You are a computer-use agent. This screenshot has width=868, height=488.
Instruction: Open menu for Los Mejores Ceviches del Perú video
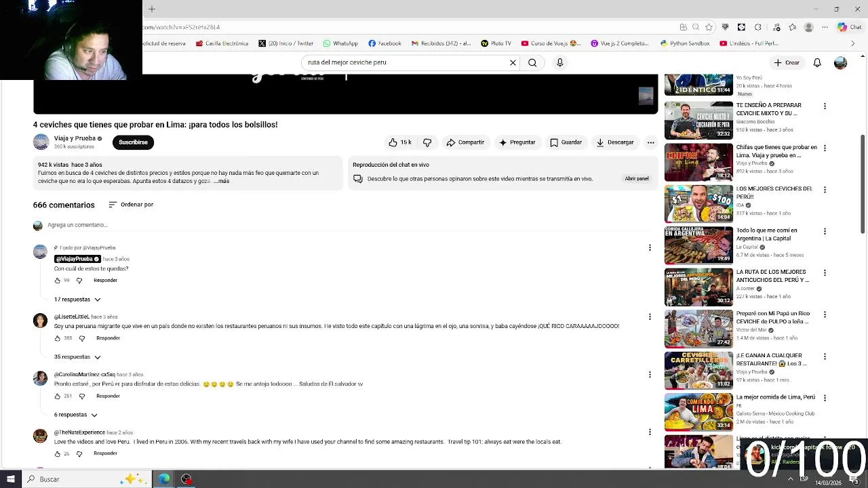point(825,190)
